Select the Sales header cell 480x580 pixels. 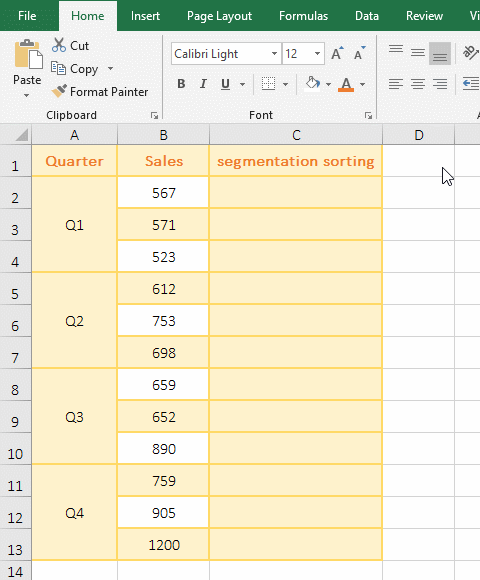pyautogui.click(x=163, y=161)
